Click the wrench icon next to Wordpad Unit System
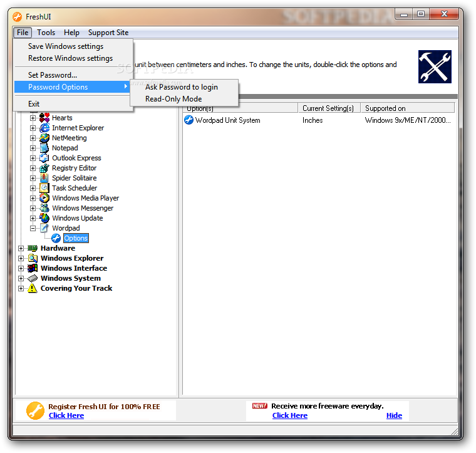Screen dimensions: 476x453 pyautogui.click(x=189, y=120)
